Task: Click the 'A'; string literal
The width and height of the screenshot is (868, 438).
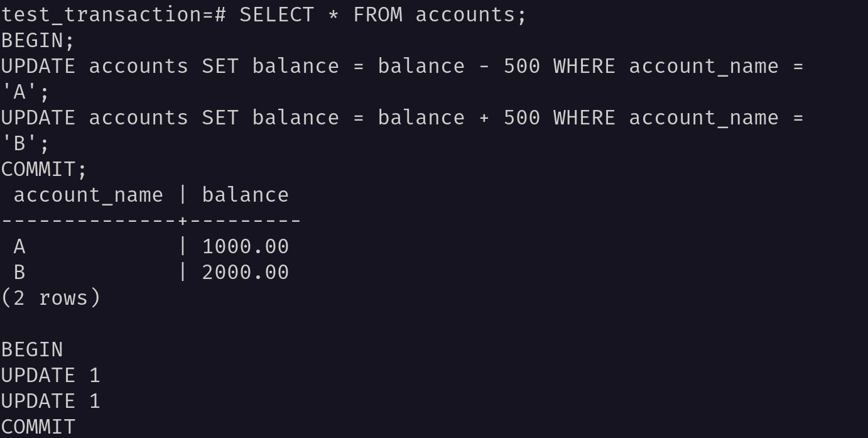Action: [25, 92]
